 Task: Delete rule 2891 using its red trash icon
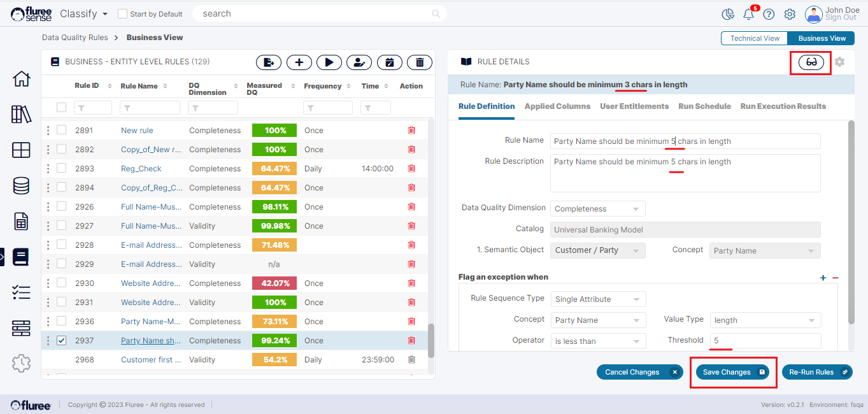tap(411, 131)
